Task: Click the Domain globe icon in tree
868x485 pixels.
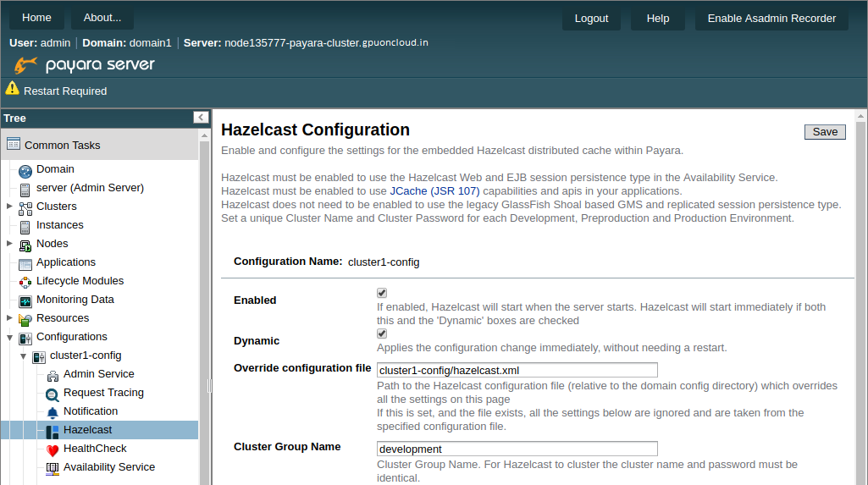Action: tap(25, 170)
